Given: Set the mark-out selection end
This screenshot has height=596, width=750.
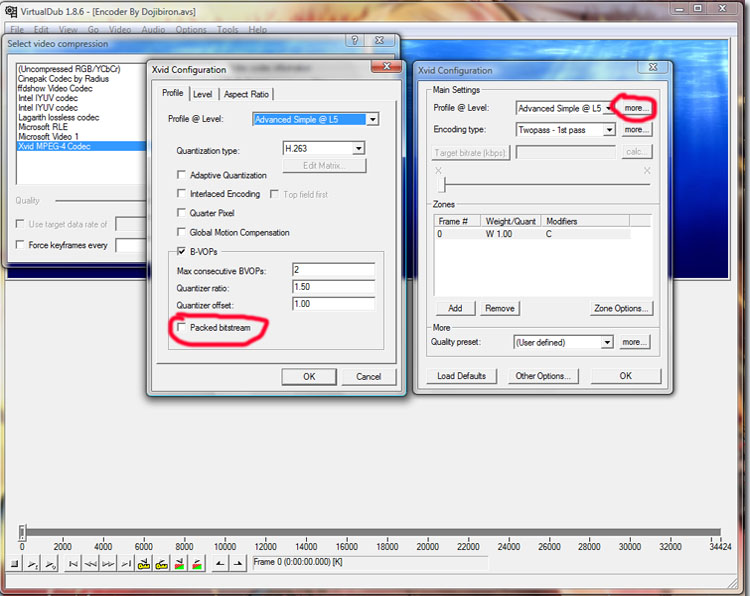Looking at the screenshot, I should (x=238, y=564).
